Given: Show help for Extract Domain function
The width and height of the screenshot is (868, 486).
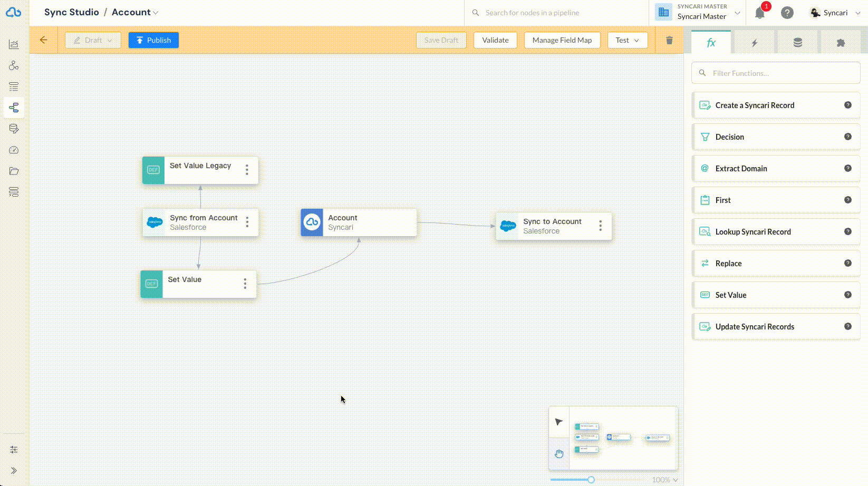Looking at the screenshot, I should pos(848,168).
